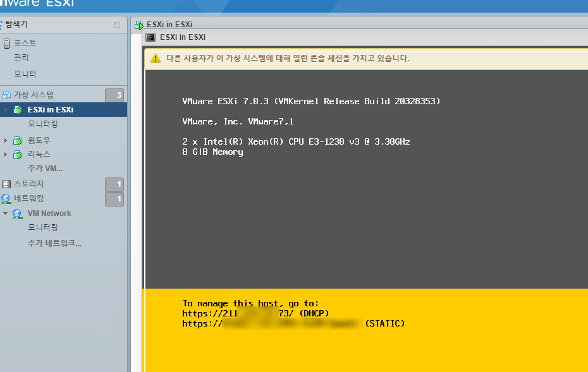Click the yellow warning triangle icon
The image size is (588, 372).
(156, 59)
